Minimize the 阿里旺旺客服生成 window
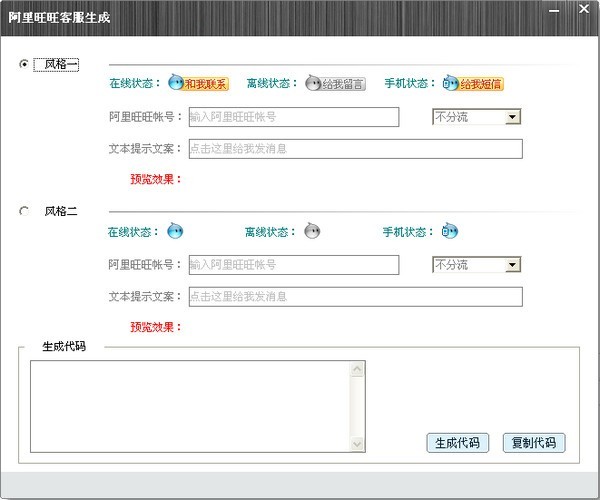Viewport: 600px width, 500px height. [x=554, y=11]
